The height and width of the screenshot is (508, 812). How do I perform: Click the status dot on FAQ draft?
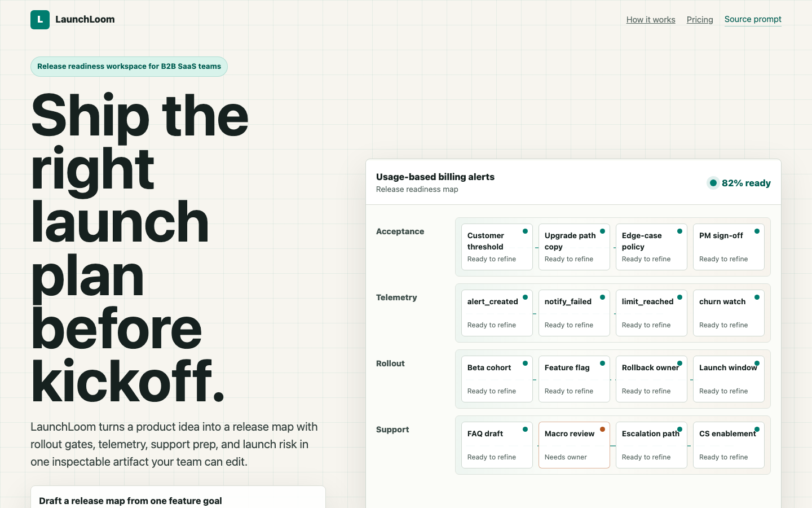click(525, 430)
